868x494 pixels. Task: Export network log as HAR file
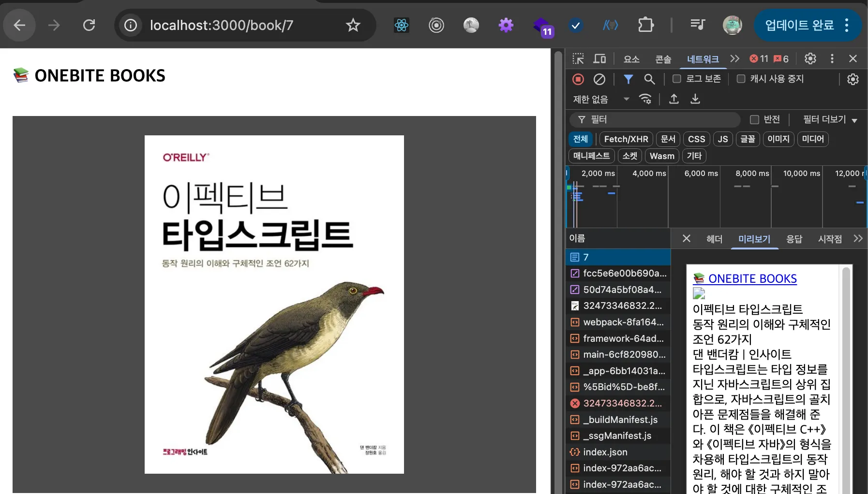pyautogui.click(x=695, y=99)
